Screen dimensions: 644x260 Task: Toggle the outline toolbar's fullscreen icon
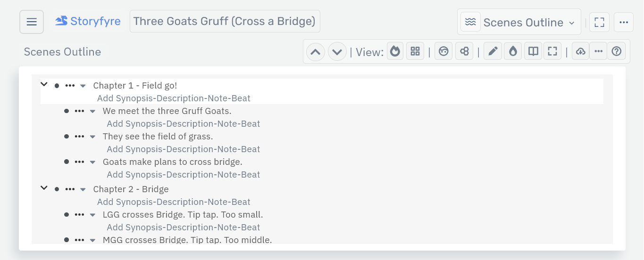[x=552, y=51]
